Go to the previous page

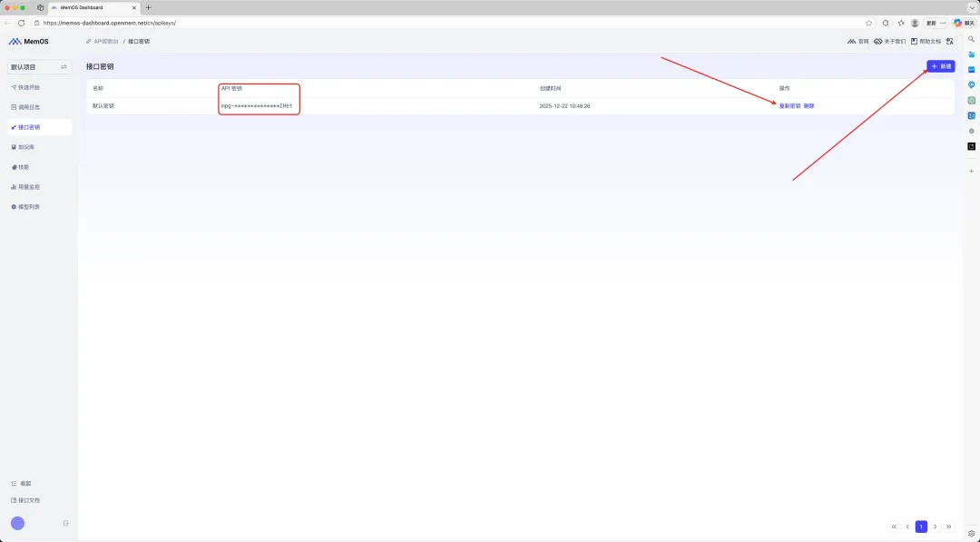pos(907,527)
